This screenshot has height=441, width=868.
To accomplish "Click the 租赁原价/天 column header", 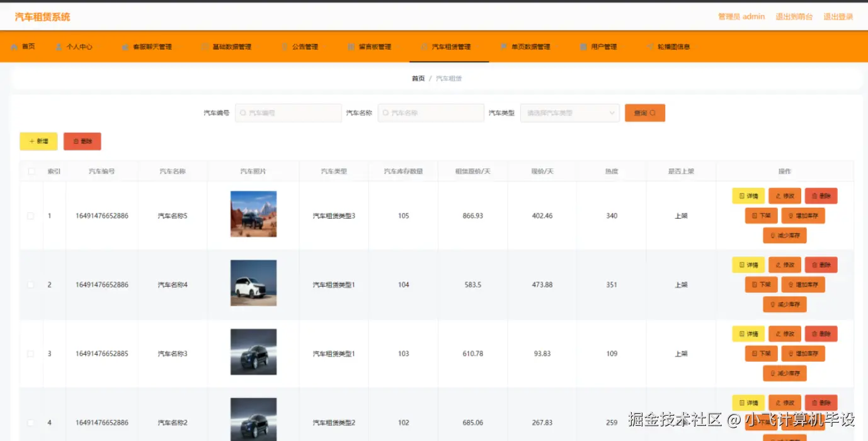I will click(472, 171).
